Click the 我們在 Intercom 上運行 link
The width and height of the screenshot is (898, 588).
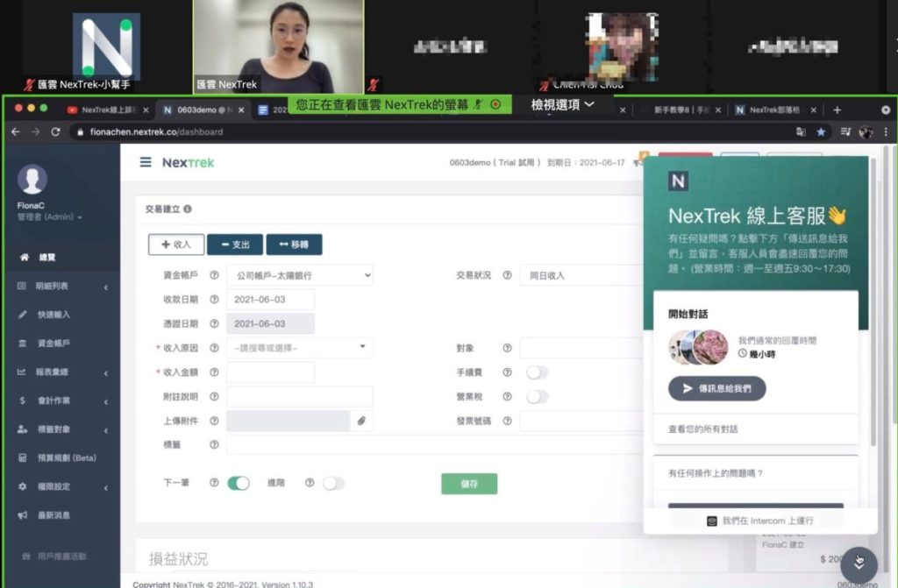pos(760,521)
